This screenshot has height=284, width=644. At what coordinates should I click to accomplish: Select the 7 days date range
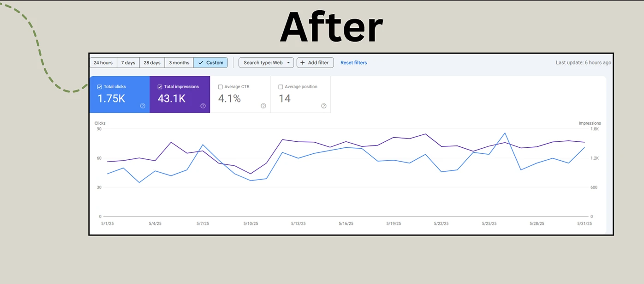click(x=128, y=63)
